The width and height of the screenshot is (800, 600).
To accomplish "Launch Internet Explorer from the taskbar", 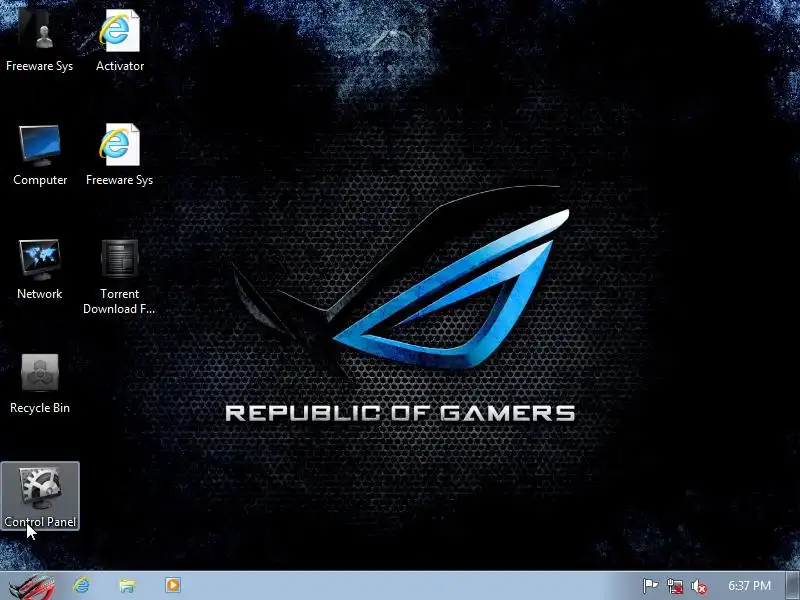I will point(82,585).
